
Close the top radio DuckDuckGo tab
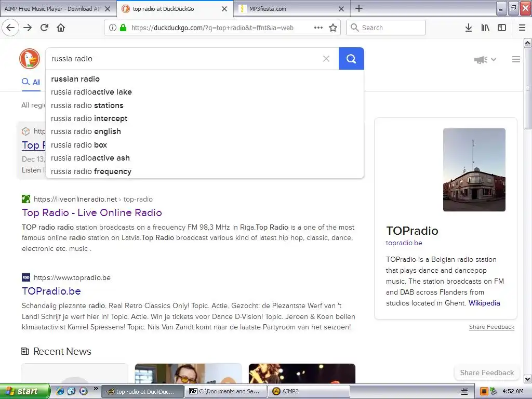point(224,9)
